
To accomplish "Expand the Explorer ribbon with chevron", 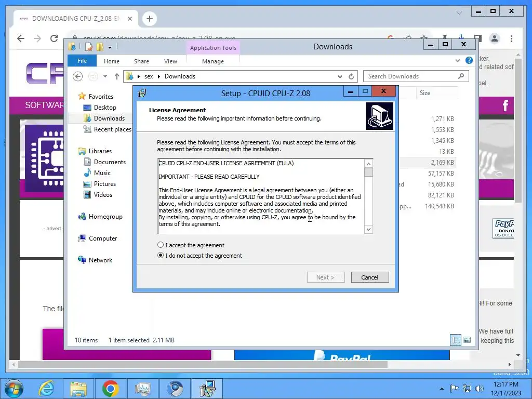I will [457, 60].
